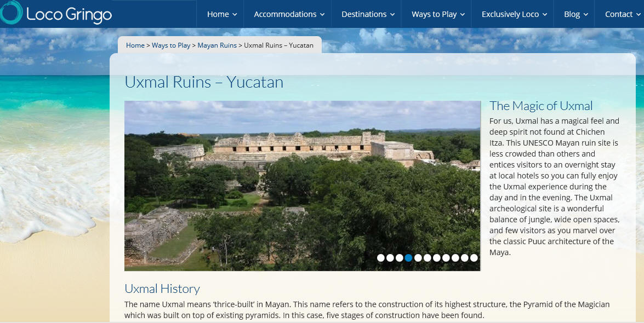Click The Magic of Uxmal heading

pos(541,106)
